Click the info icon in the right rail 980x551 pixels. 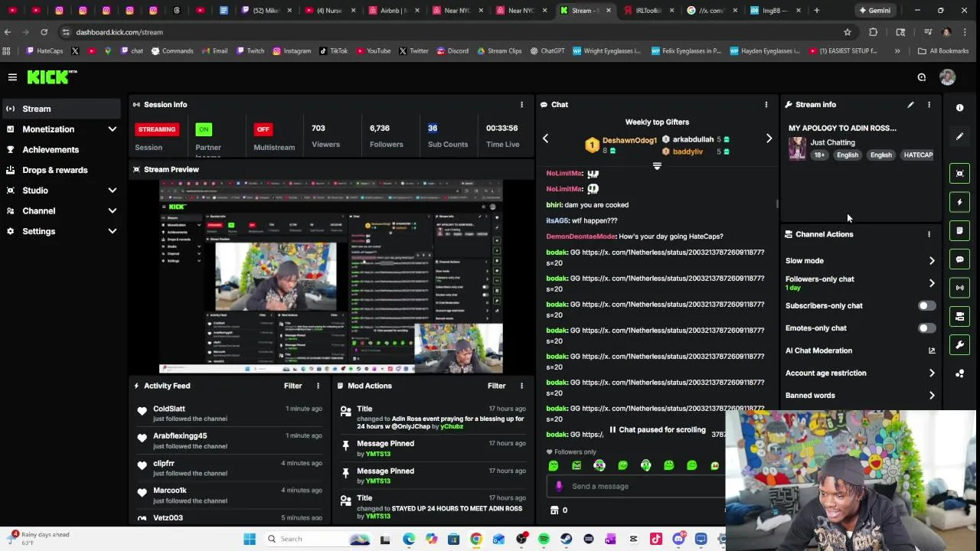pos(959,108)
